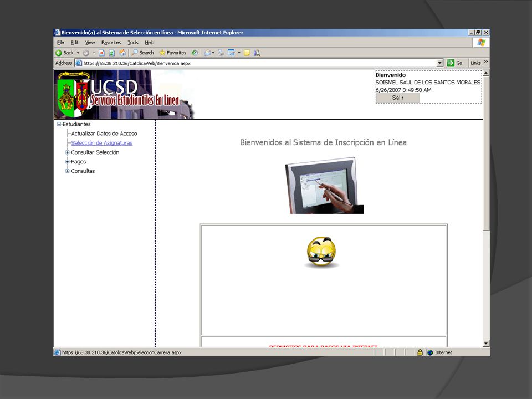
Task: Open the Edit menu
Action: point(74,43)
